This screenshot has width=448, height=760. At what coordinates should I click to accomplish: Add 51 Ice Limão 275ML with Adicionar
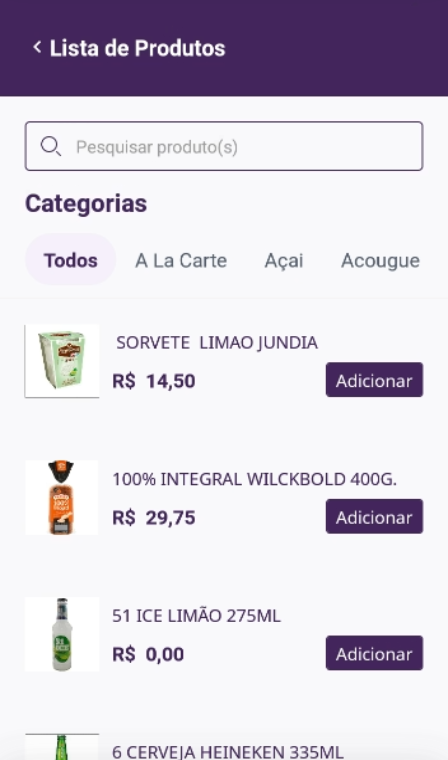click(x=374, y=653)
